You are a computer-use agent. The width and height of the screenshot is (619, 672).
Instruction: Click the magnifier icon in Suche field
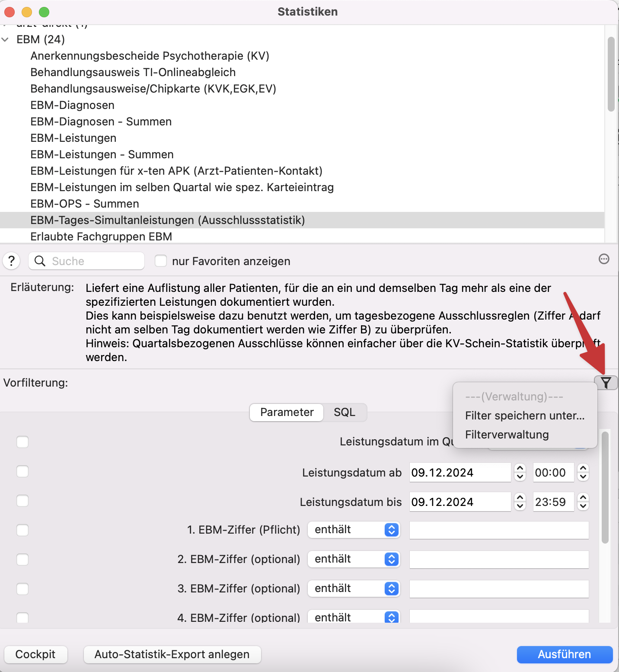pyautogui.click(x=40, y=261)
